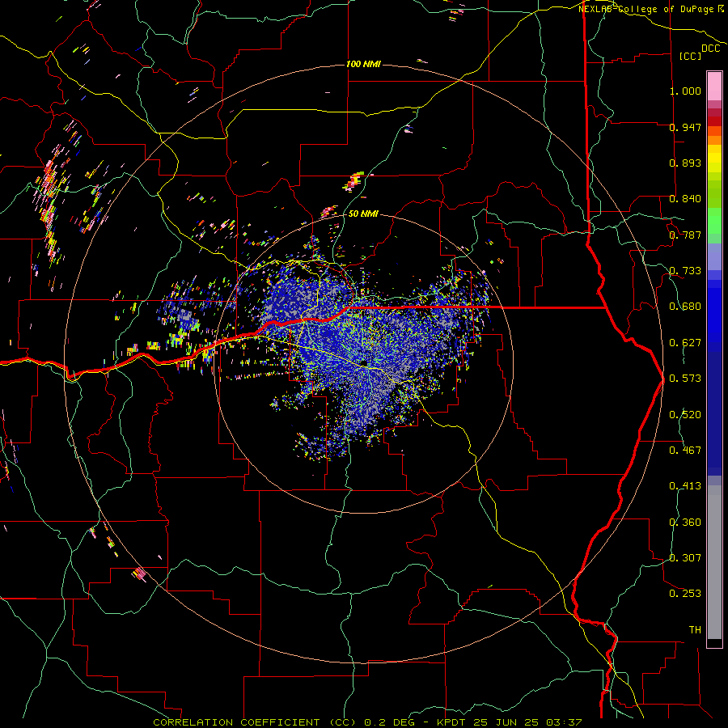This screenshot has width=728, height=728.
Task: Click the 0.680 scale value
Action: pos(685,307)
